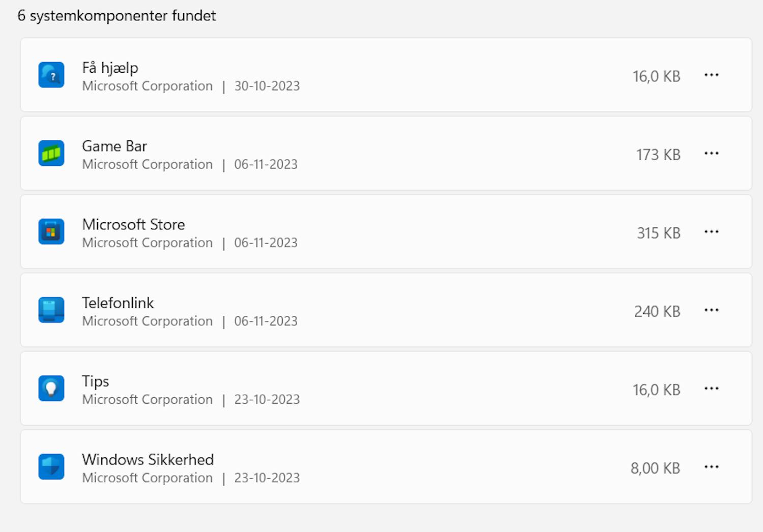The width and height of the screenshot is (763, 532).
Task: Click the date 30-10-2023 for Få hjælp
Action: (x=267, y=85)
